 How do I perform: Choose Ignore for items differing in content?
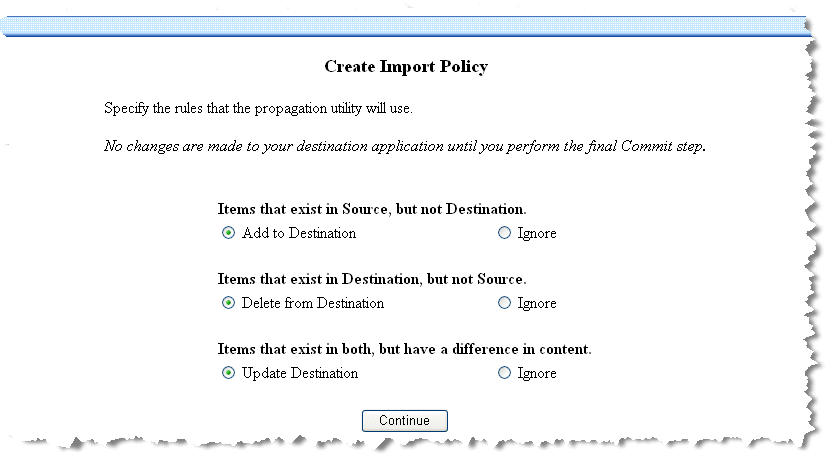tap(504, 373)
